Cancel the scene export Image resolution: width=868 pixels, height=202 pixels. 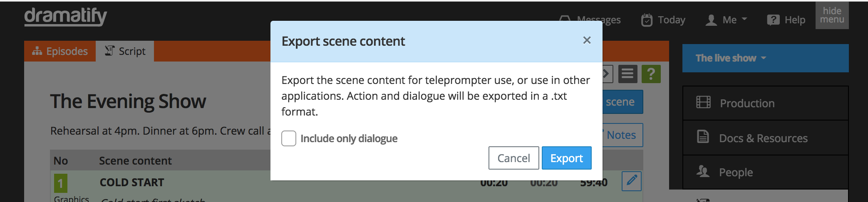(513, 158)
